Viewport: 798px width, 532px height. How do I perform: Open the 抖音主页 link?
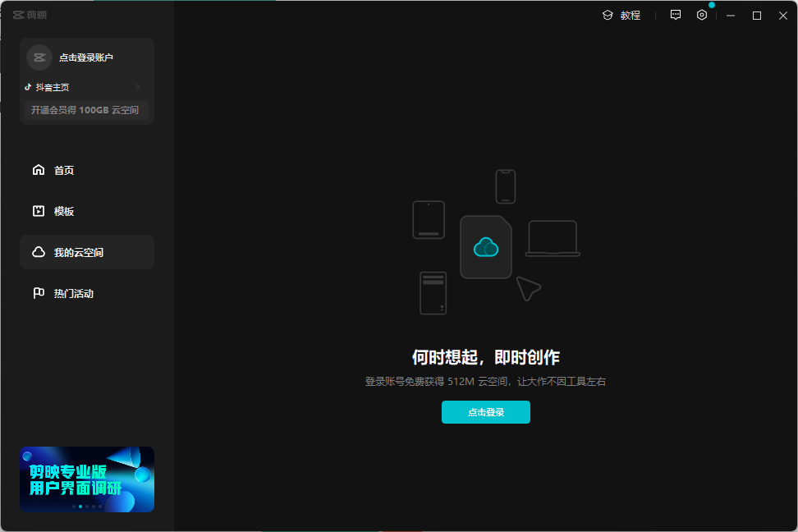52,88
